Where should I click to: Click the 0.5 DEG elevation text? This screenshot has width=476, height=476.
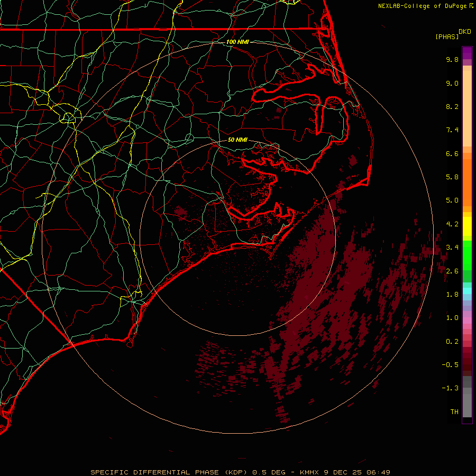pyautogui.click(x=269, y=472)
